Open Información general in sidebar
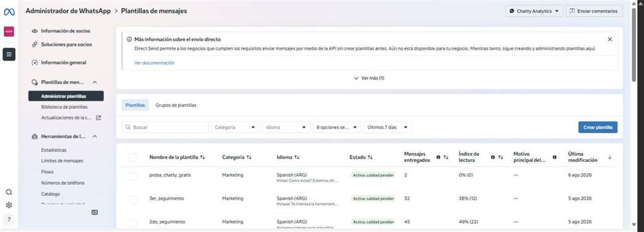 (x=63, y=63)
